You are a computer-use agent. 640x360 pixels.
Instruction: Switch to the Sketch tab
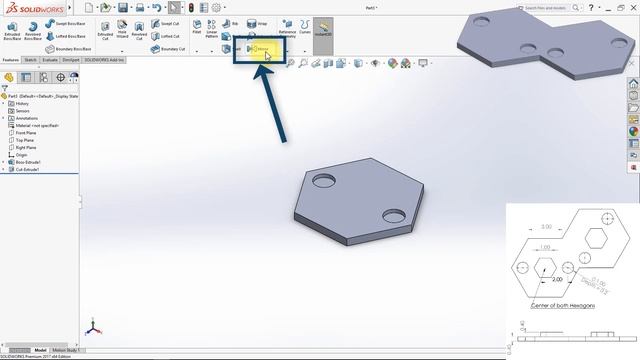(30, 60)
